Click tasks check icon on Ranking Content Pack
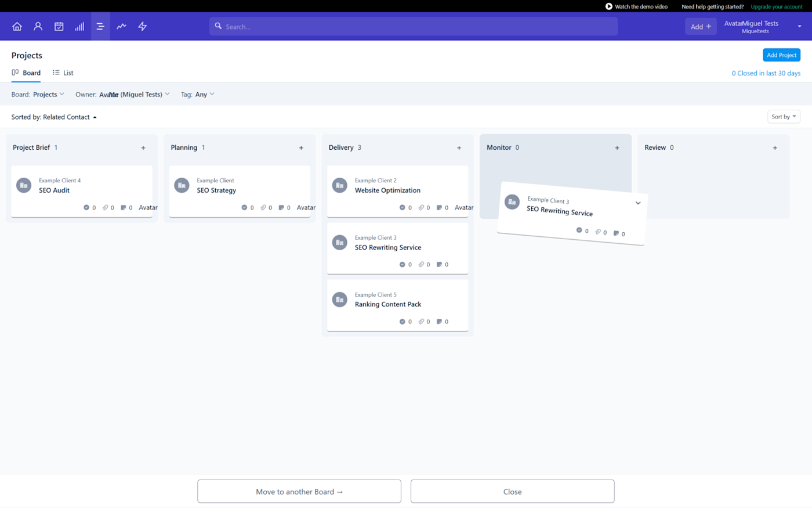The image size is (812, 508). point(403,322)
